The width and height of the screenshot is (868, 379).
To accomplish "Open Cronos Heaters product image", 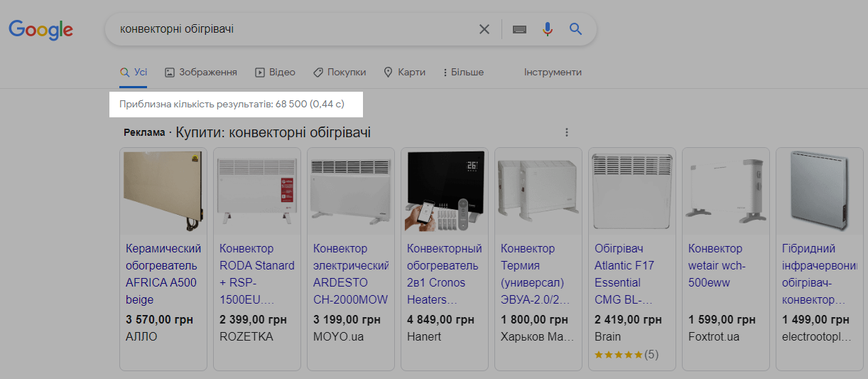I will tap(445, 191).
